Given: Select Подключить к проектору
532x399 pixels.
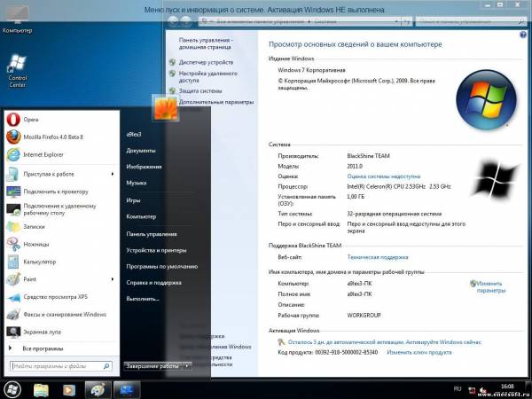Looking at the screenshot, I should pos(61,192).
